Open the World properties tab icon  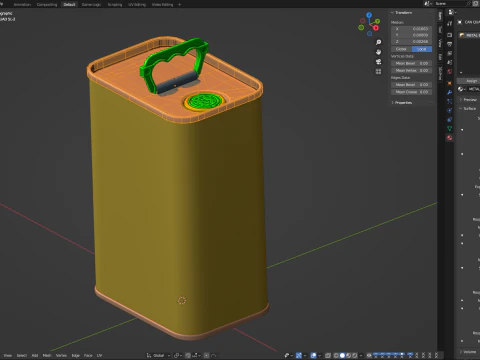(x=450, y=72)
